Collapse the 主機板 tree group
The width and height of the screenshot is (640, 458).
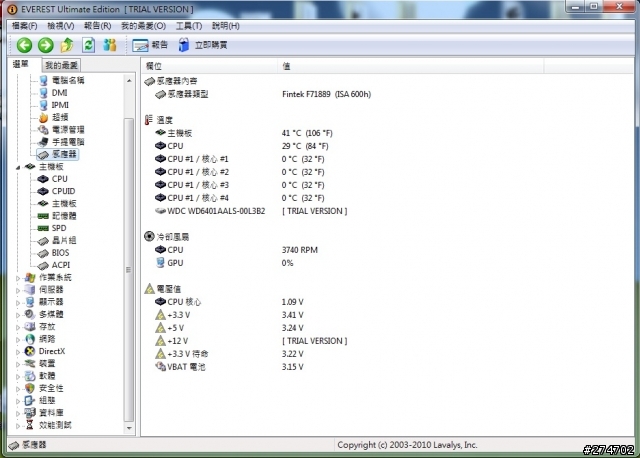pos(18,167)
